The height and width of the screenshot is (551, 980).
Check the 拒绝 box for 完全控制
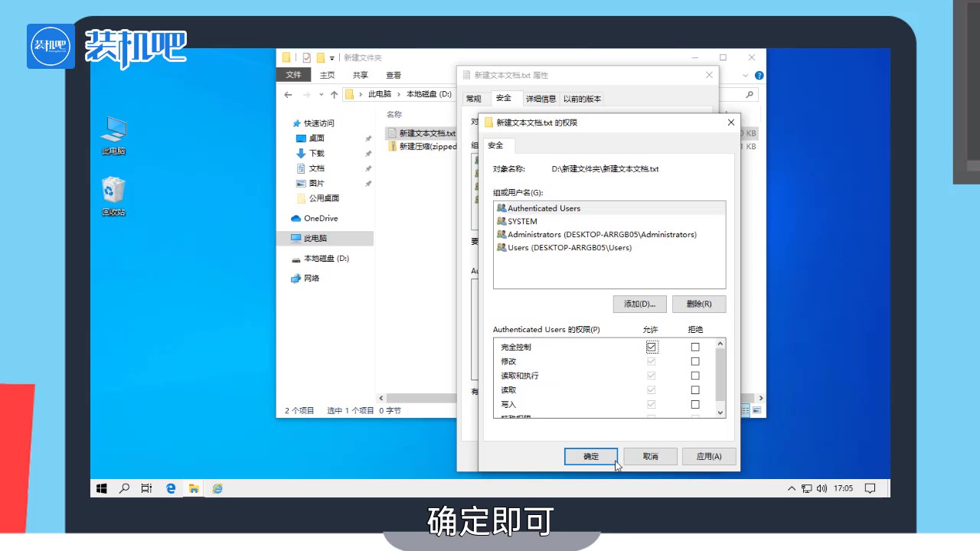[694, 347]
